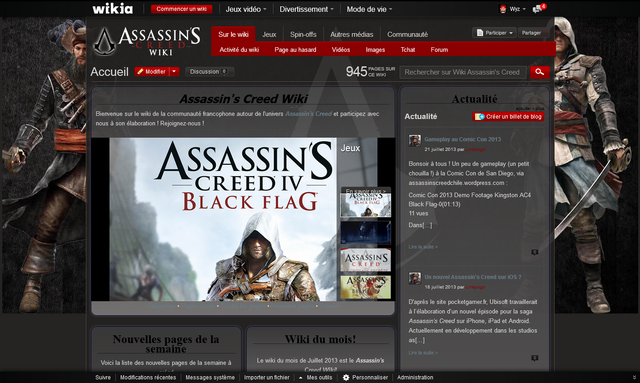The image size is (640, 383).
Task: Open the Spin-offs tab
Action: pos(303,34)
